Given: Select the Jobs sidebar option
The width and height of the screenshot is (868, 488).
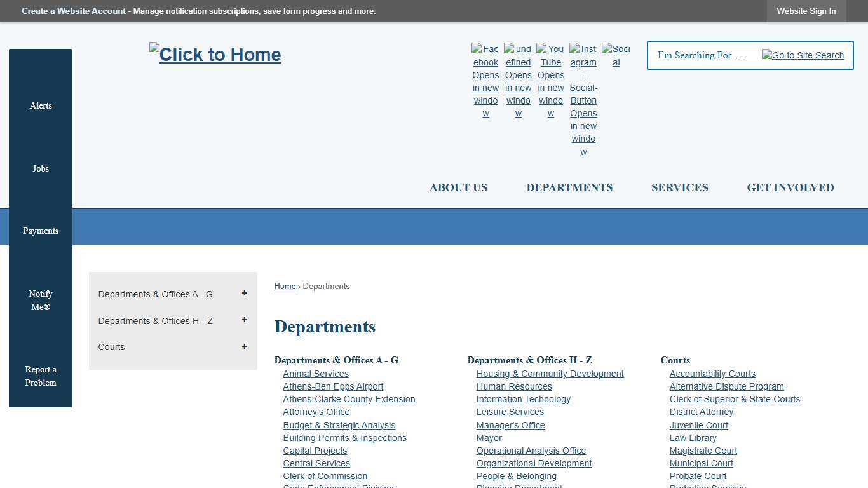Looking at the screenshot, I should 40,168.
